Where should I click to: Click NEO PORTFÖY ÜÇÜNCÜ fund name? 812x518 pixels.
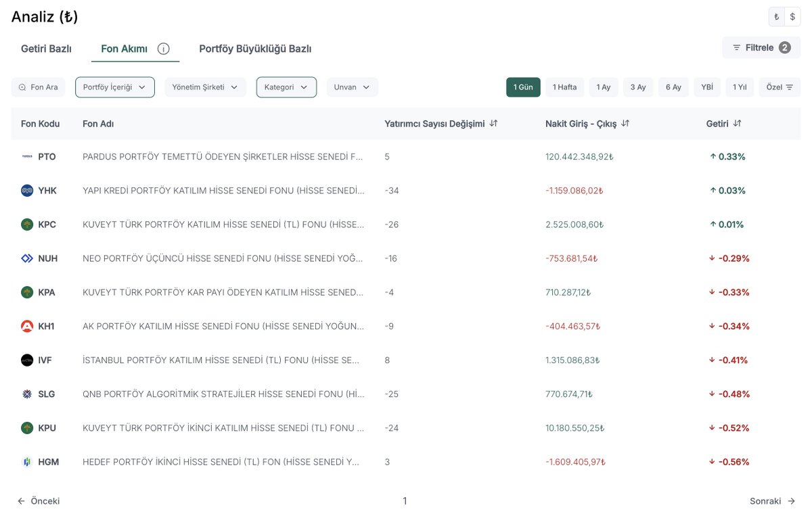pos(223,258)
